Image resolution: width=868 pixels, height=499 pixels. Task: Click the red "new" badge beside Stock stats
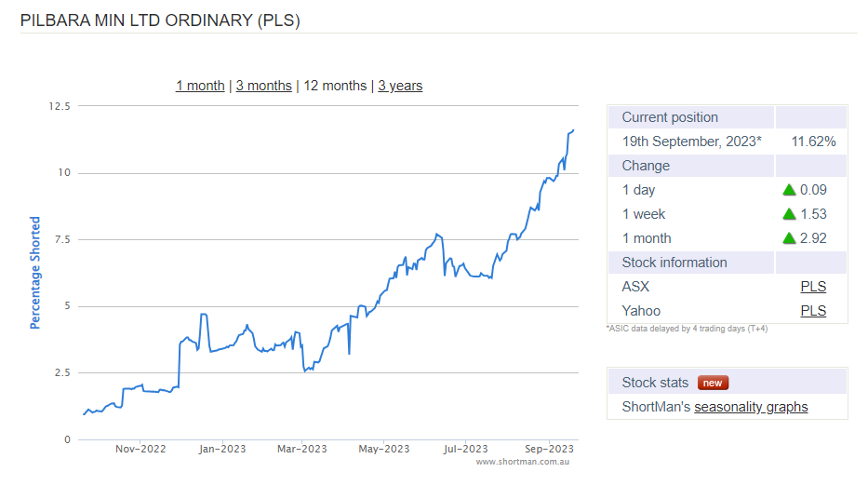coord(714,383)
